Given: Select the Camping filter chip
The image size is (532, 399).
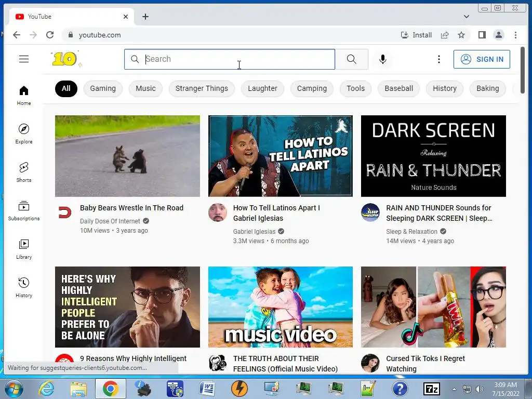Looking at the screenshot, I should click(312, 88).
